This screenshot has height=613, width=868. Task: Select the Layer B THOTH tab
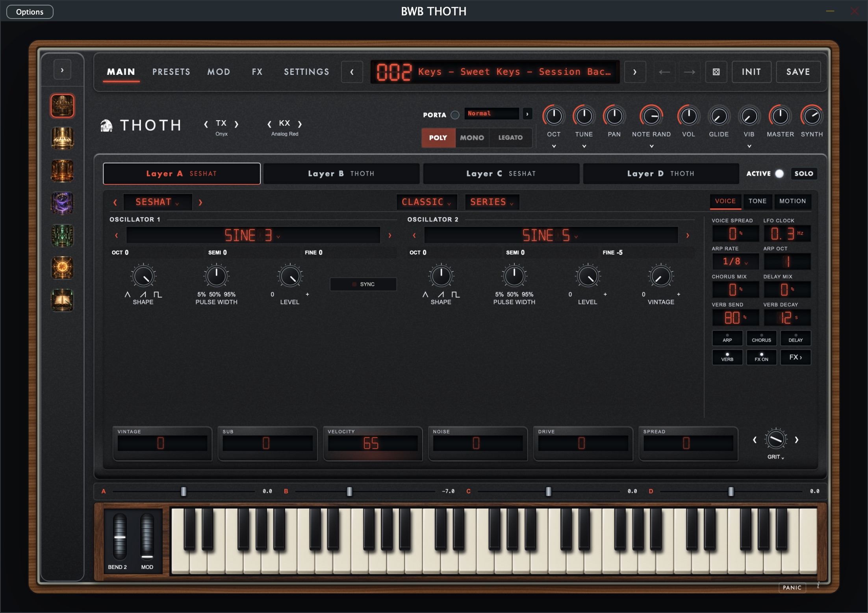click(341, 174)
